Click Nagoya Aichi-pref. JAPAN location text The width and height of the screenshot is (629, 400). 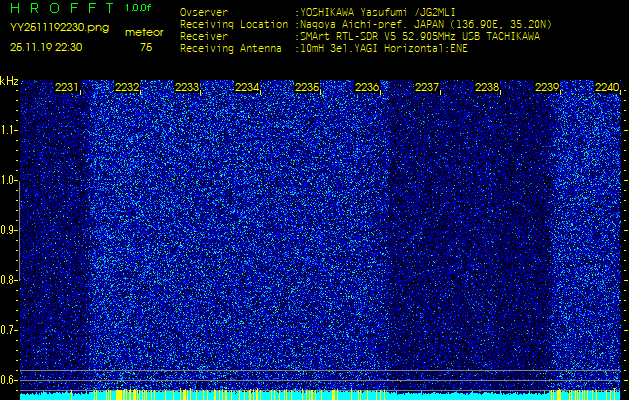pos(426,24)
